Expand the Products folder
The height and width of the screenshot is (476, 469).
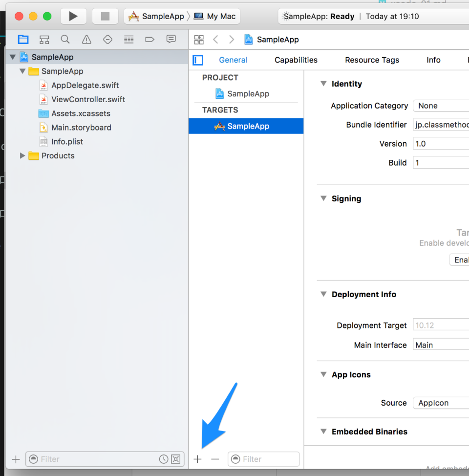click(22, 155)
